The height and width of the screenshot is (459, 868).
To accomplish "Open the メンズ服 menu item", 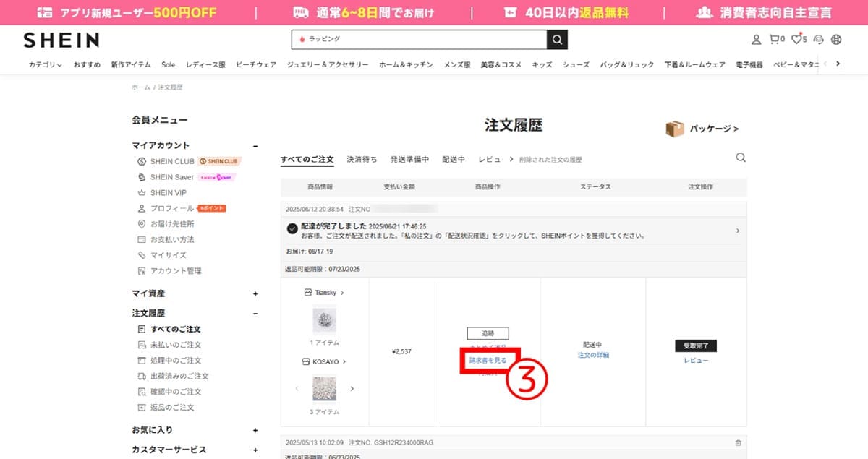I will point(457,64).
